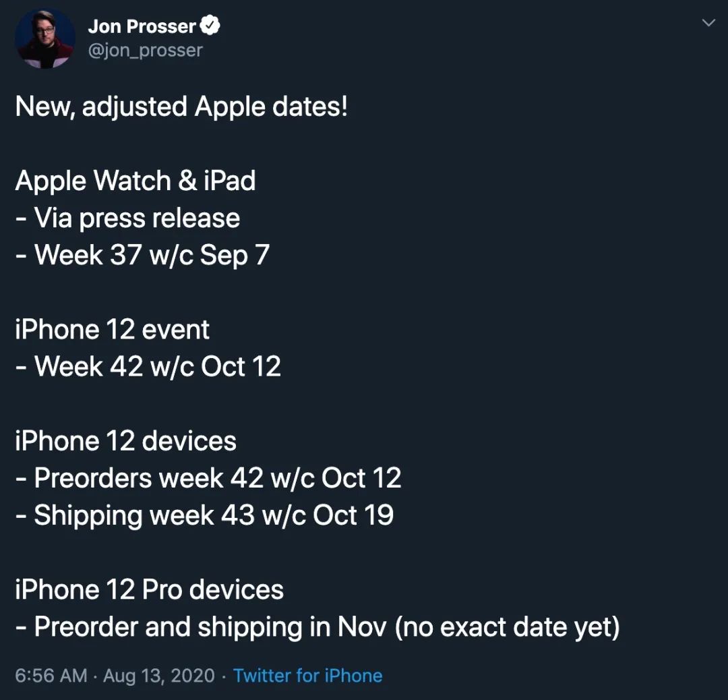This screenshot has width=728, height=700.
Task: Click the Aug 13, 2020 date text
Action: click(159, 675)
